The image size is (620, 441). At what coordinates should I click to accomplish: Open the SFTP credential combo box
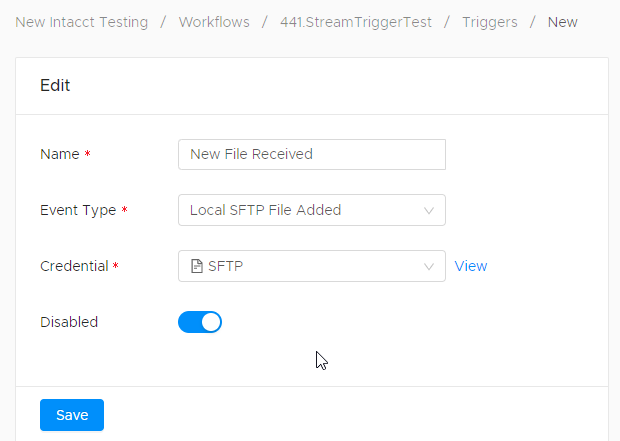tap(312, 266)
